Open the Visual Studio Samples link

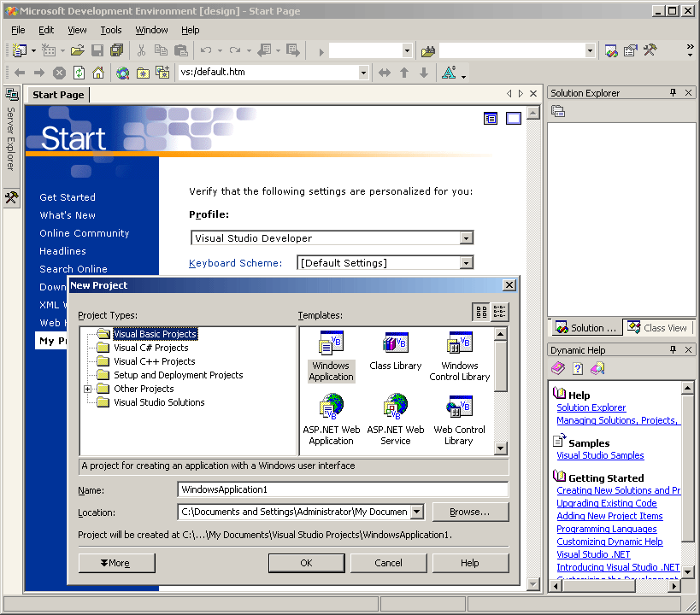tap(600, 455)
